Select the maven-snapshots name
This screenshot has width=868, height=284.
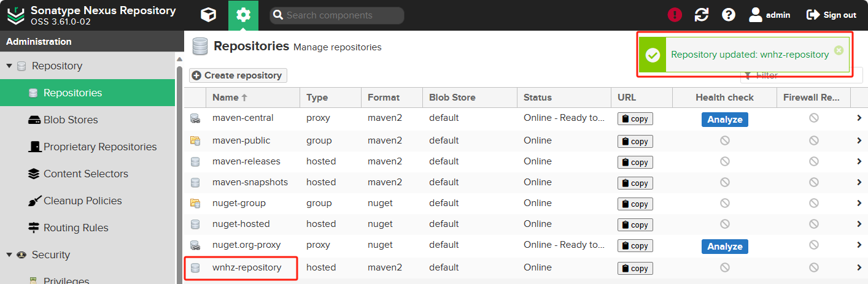point(250,182)
